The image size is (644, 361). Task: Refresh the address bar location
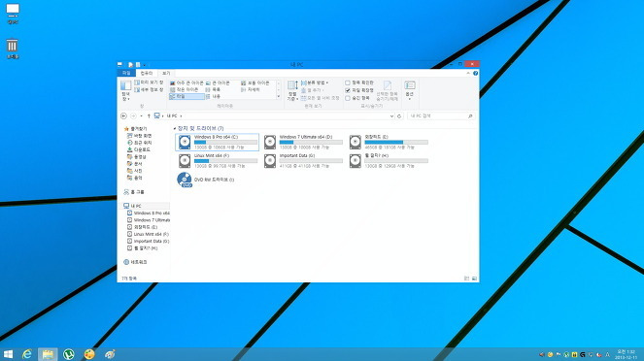coord(399,116)
